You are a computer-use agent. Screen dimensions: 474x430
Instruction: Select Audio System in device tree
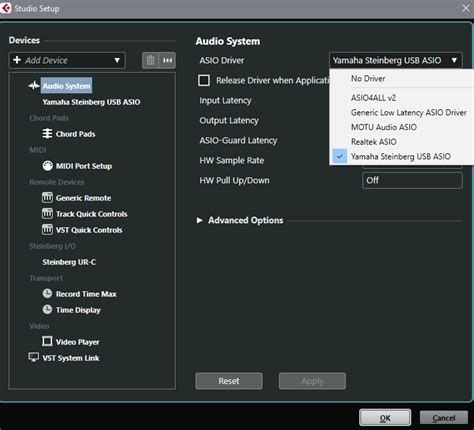pyautogui.click(x=67, y=86)
